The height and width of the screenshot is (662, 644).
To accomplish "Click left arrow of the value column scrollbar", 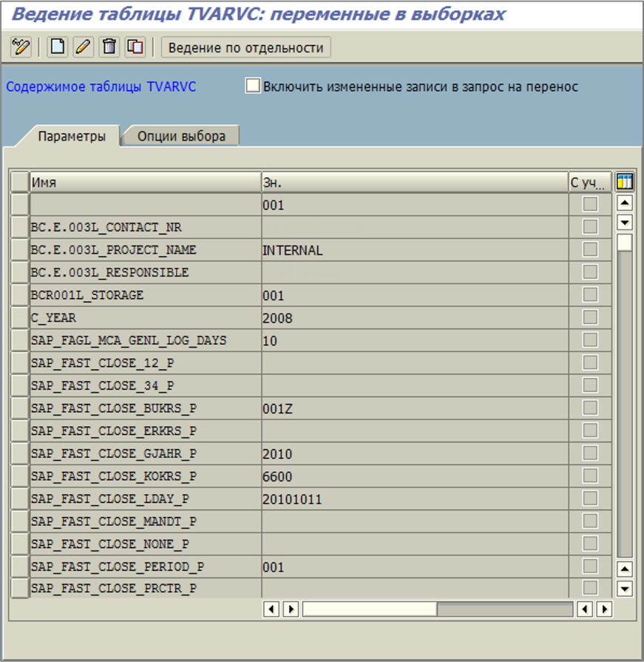I will (271, 609).
